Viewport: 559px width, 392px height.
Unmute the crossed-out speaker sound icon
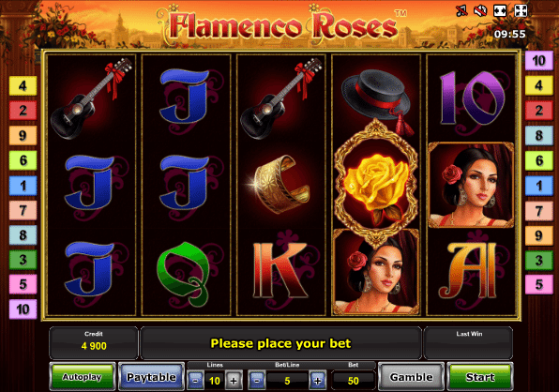(x=480, y=11)
